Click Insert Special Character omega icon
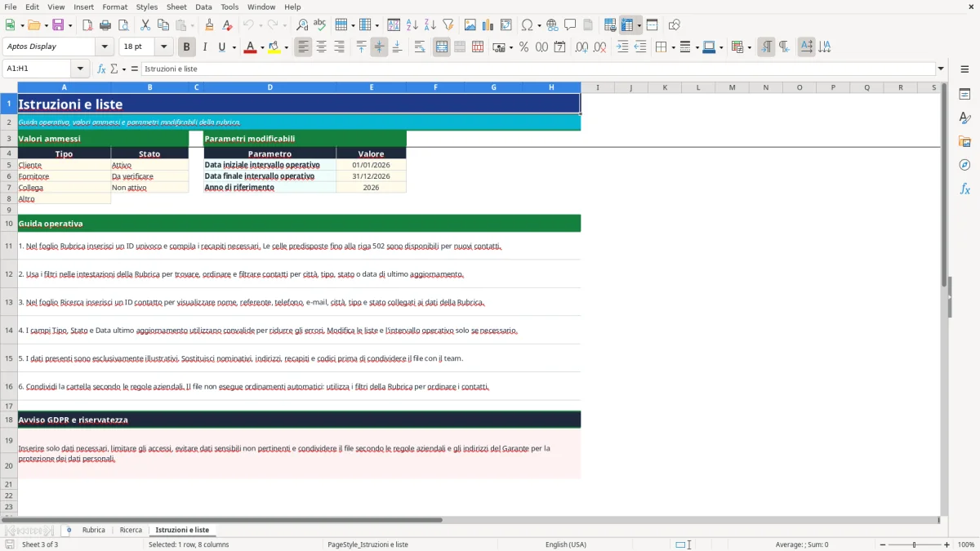 (x=527, y=25)
